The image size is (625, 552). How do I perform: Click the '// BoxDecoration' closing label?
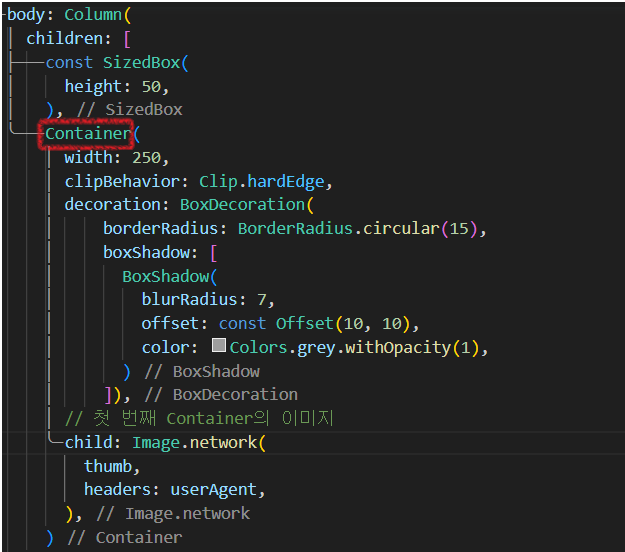(x=221, y=395)
